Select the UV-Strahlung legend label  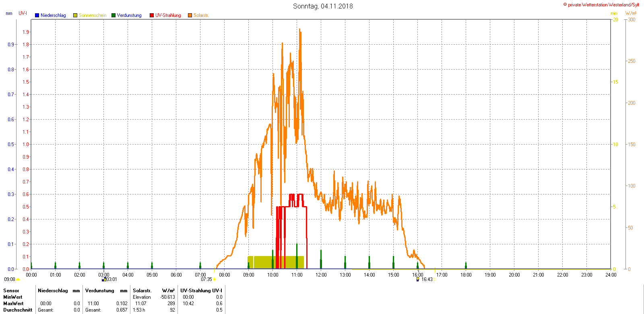pos(168,15)
